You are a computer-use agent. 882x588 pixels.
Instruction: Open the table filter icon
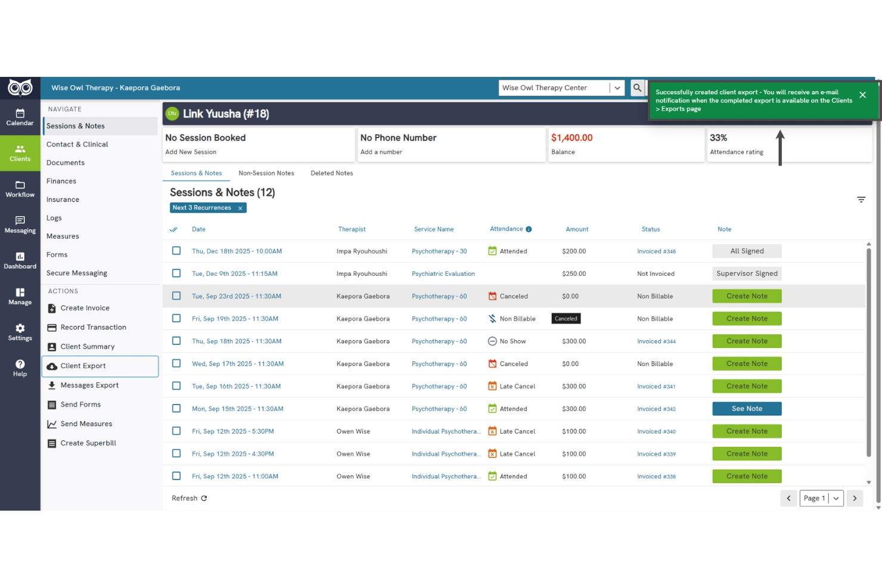[861, 200]
